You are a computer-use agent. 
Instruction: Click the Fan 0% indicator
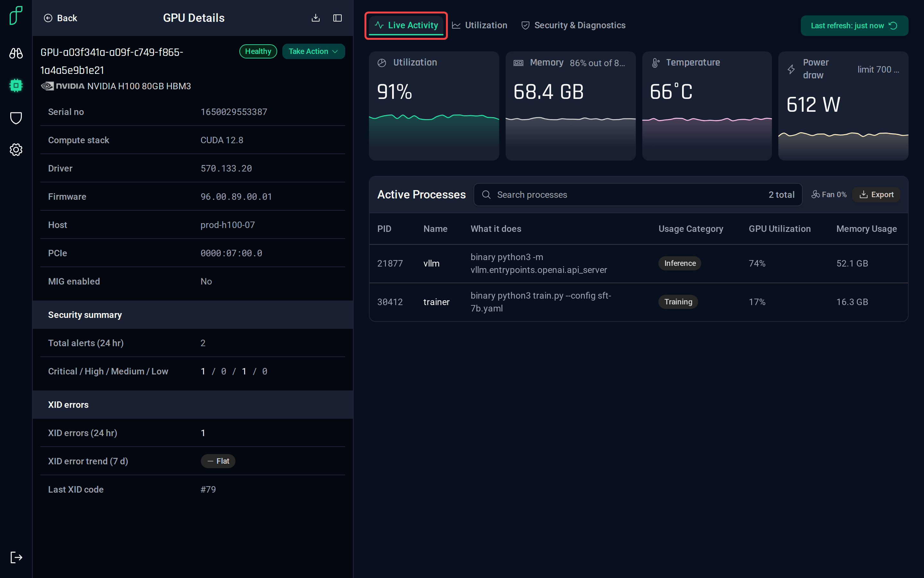829,195
